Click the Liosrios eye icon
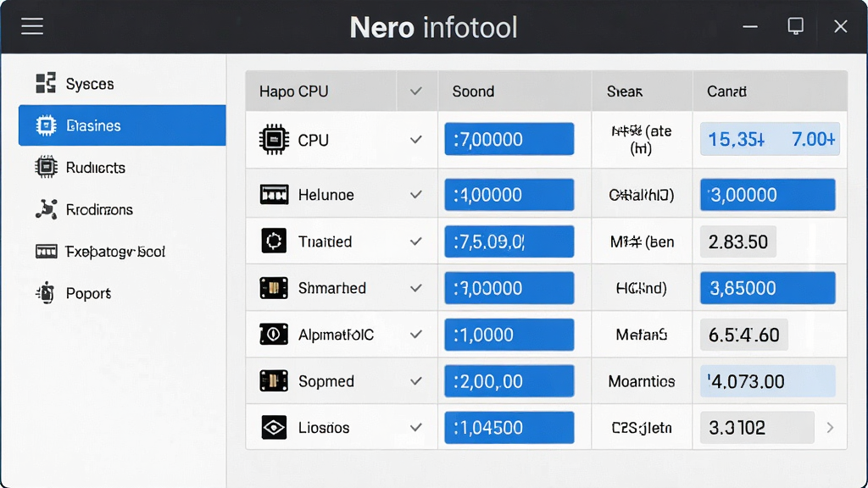The image size is (868, 488). (x=274, y=427)
